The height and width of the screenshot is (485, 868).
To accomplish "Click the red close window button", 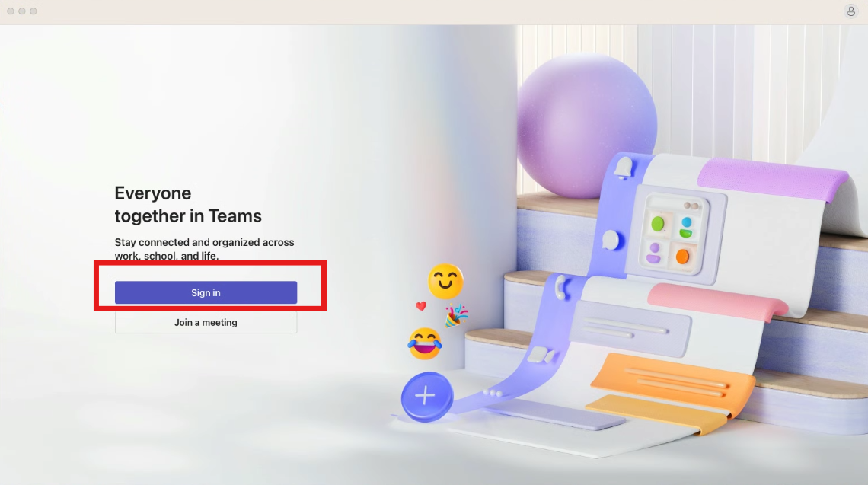I will 11,11.
